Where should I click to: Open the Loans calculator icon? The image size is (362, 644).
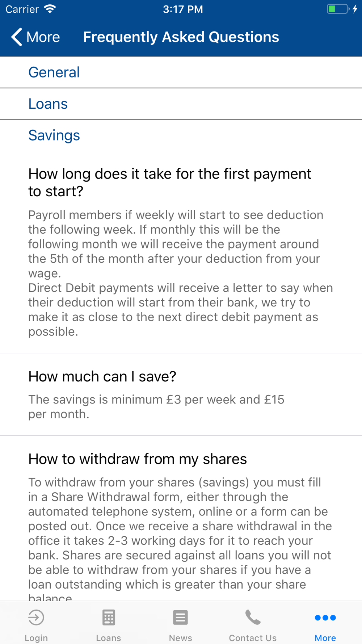tap(108, 618)
